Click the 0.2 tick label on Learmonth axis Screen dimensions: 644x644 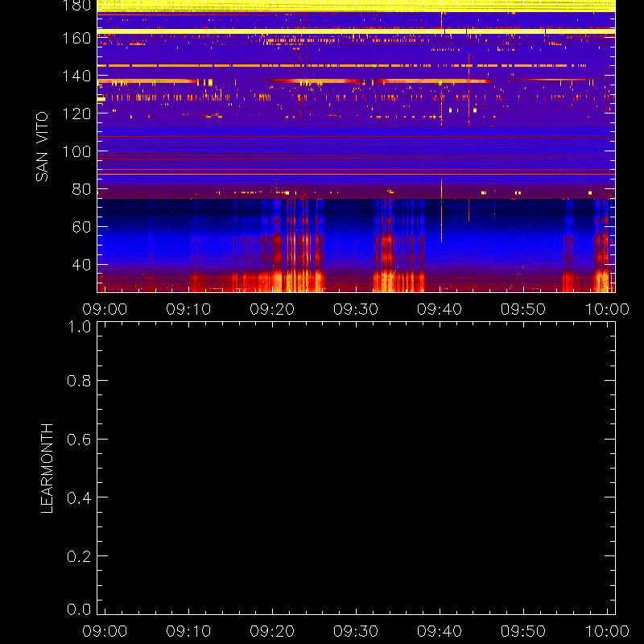pos(79,556)
